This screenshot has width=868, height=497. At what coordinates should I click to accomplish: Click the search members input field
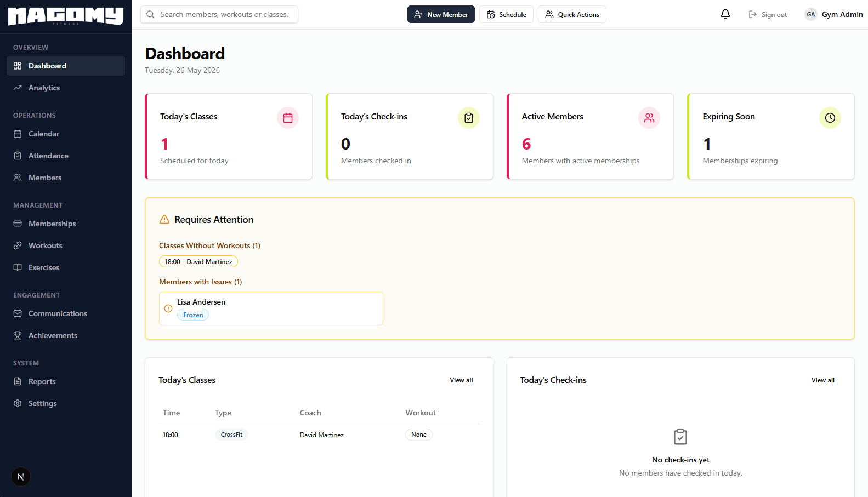[x=219, y=14]
